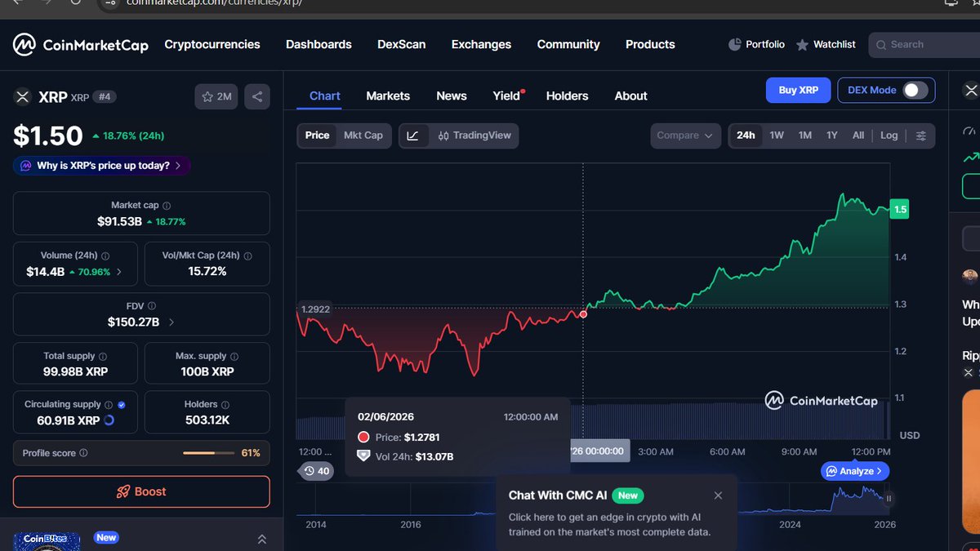980x551 pixels.
Task: Click Max. supply info icon
Action: click(234, 356)
